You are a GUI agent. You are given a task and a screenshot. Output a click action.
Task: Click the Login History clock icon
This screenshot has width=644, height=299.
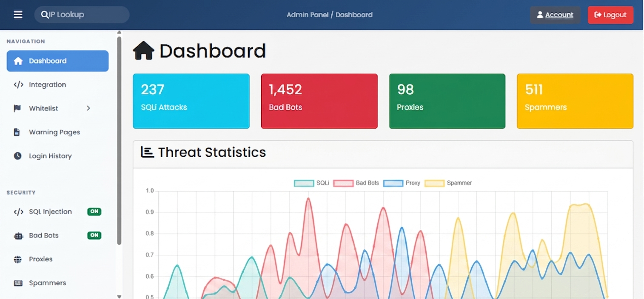pyautogui.click(x=17, y=156)
